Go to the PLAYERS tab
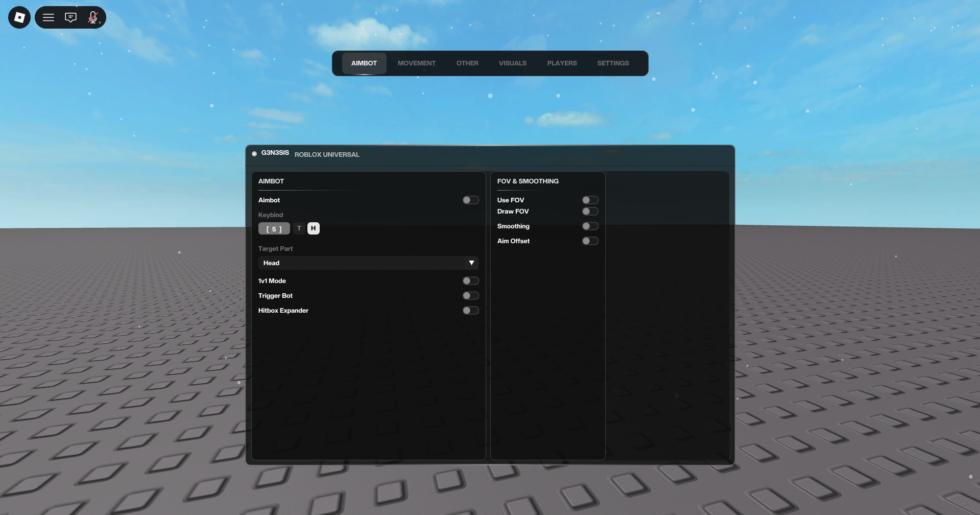Image resolution: width=980 pixels, height=515 pixels. [x=562, y=63]
